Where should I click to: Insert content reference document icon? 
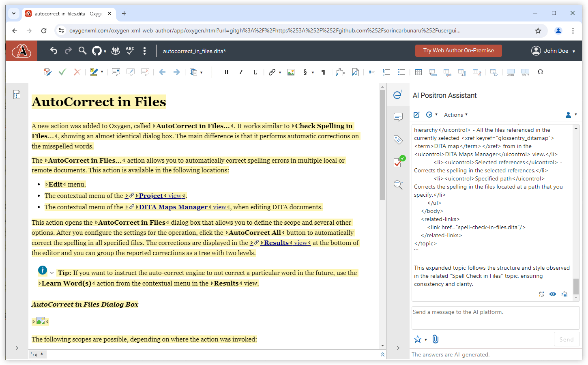(355, 72)
